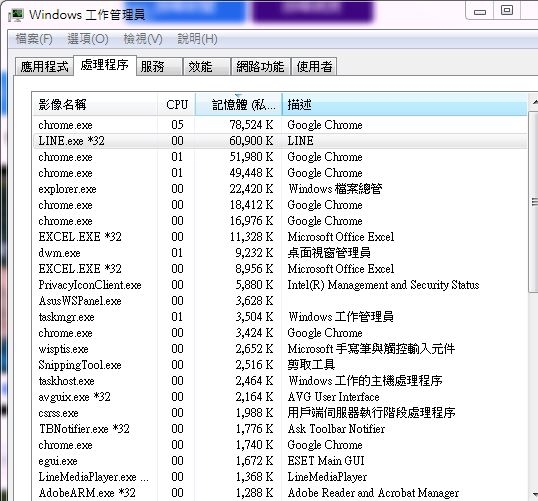The image size is (538, 501).
Task: Select the 處理程序 tab
Action: click(105, 65)
